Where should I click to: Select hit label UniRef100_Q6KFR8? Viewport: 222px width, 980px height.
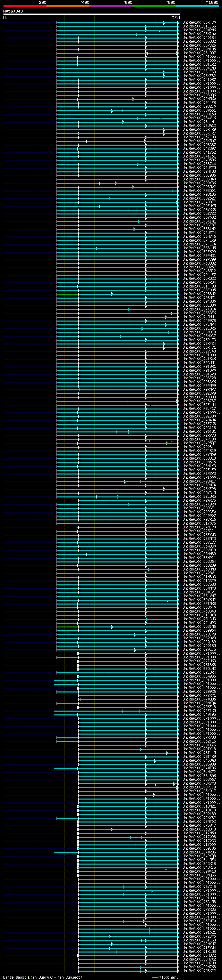(x=199, y=489)
